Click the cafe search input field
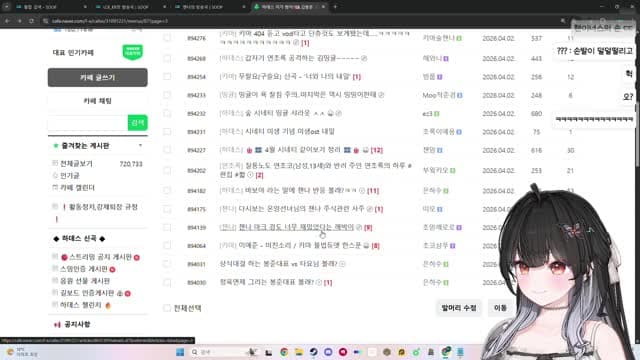This screenshot has width=640, height=360. point(88,122)
